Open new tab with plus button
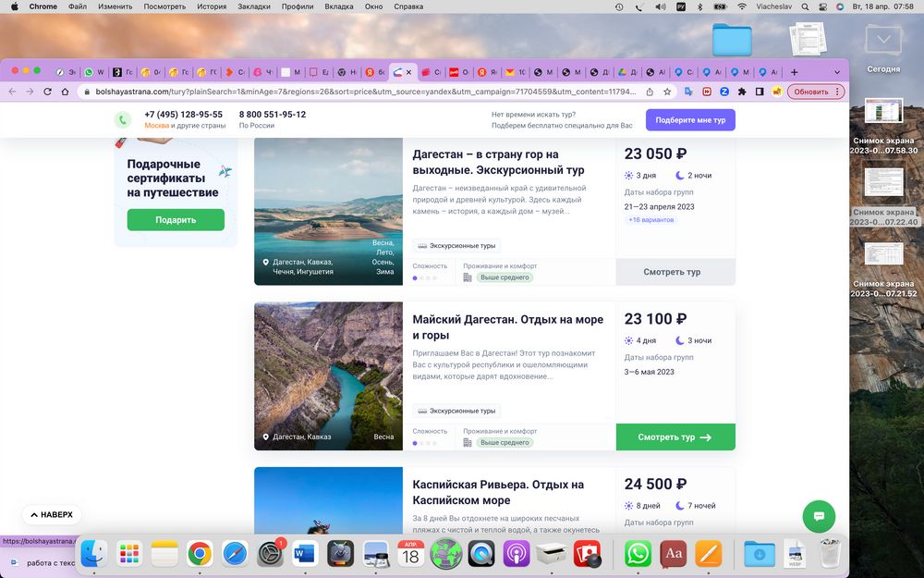924x578 pixels. pyautogui.click(x=794, y=72)
